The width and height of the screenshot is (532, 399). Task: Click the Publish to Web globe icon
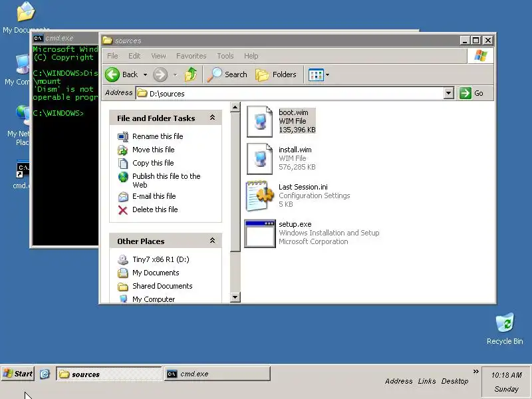[x=123, y=177]
